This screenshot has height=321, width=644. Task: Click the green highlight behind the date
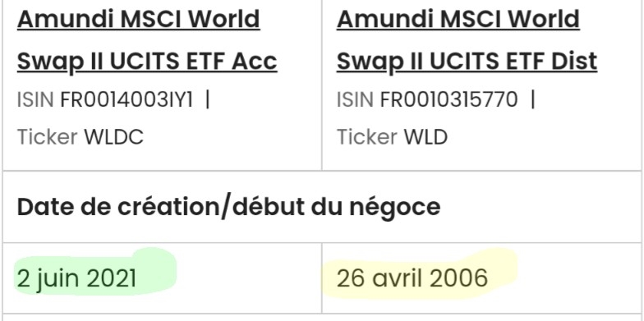pos(95,271)
